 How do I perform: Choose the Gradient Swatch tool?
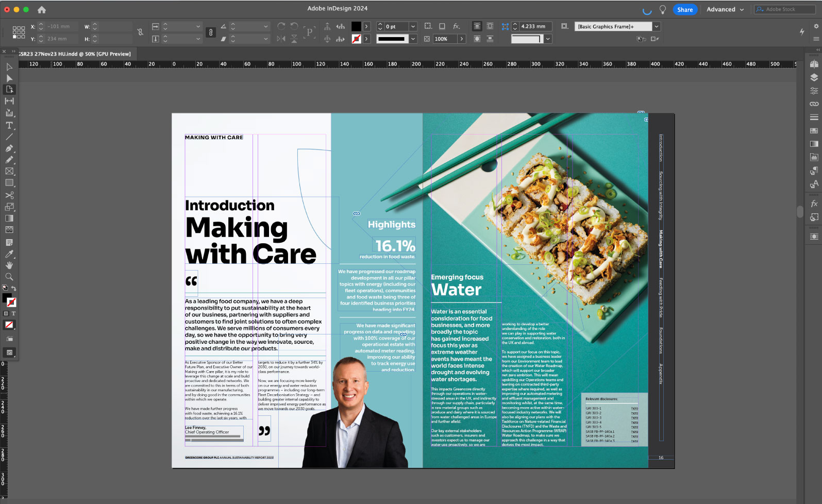(9, 219)
